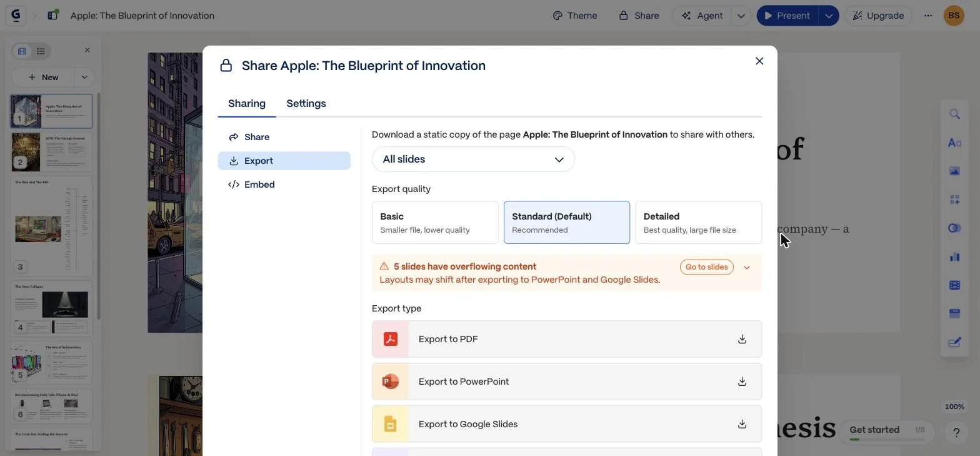
Task: Choose Basic export quality
Action: pos(435,223)
